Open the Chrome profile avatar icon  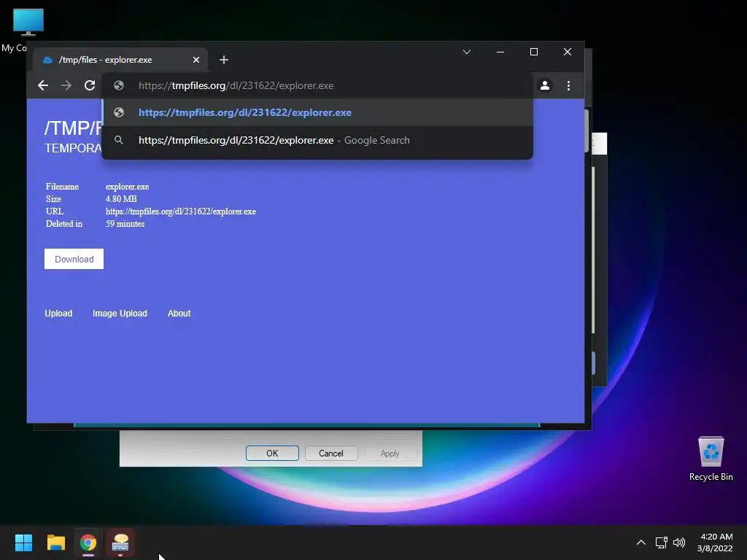[544, 85]
